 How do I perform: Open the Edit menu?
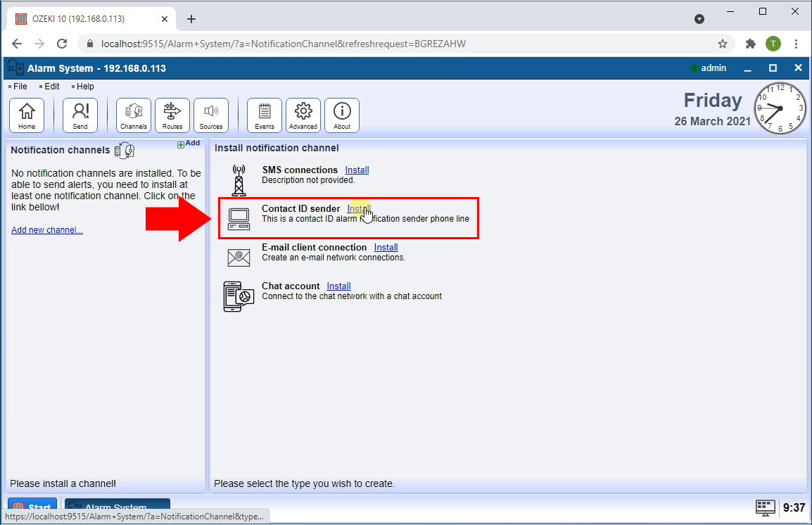[51, 87]
